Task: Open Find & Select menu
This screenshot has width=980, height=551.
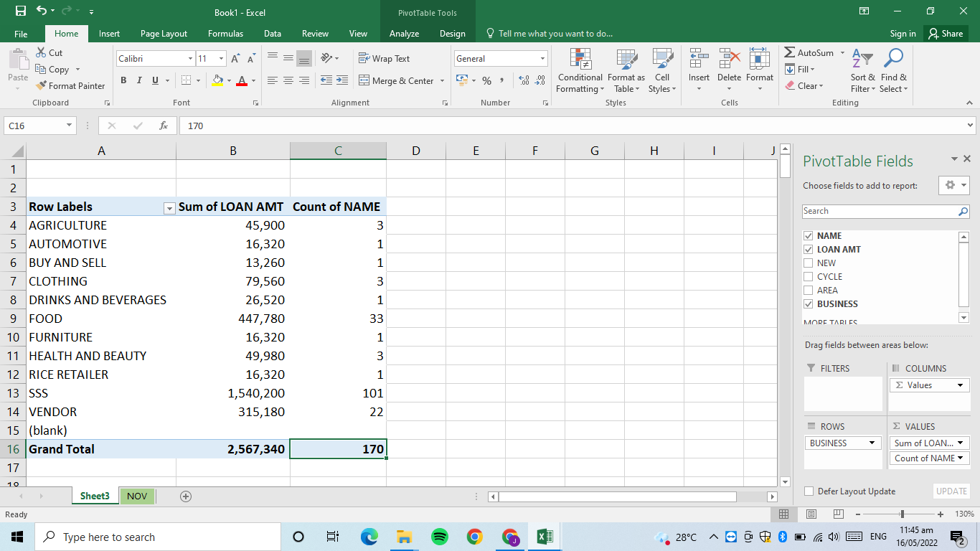Action: coord(894,71)
